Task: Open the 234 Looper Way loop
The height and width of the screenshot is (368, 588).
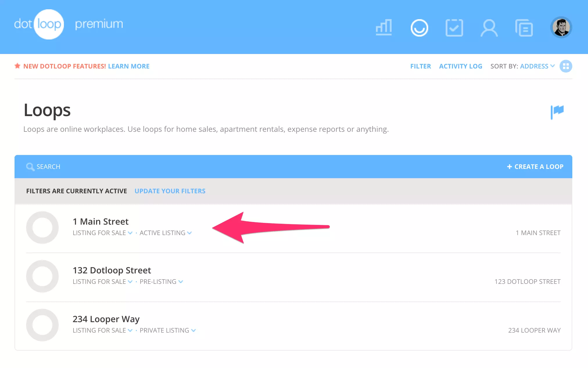Action: (106, 319)
